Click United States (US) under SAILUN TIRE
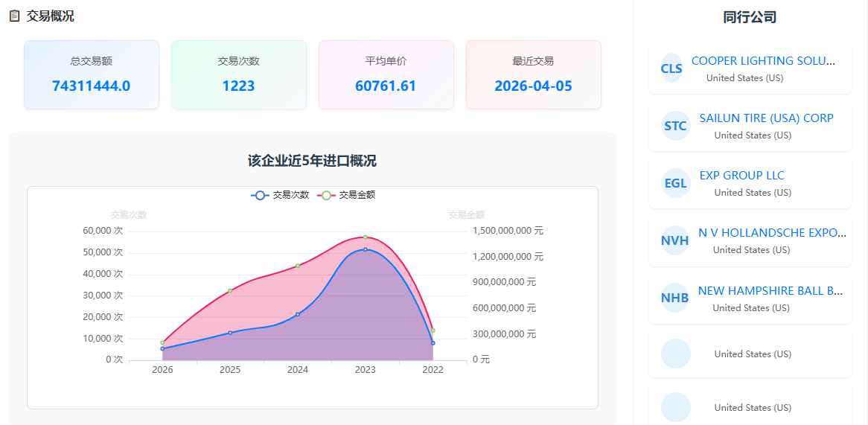The height and width of the screenshot is (425, 868). tap(753, 135)
